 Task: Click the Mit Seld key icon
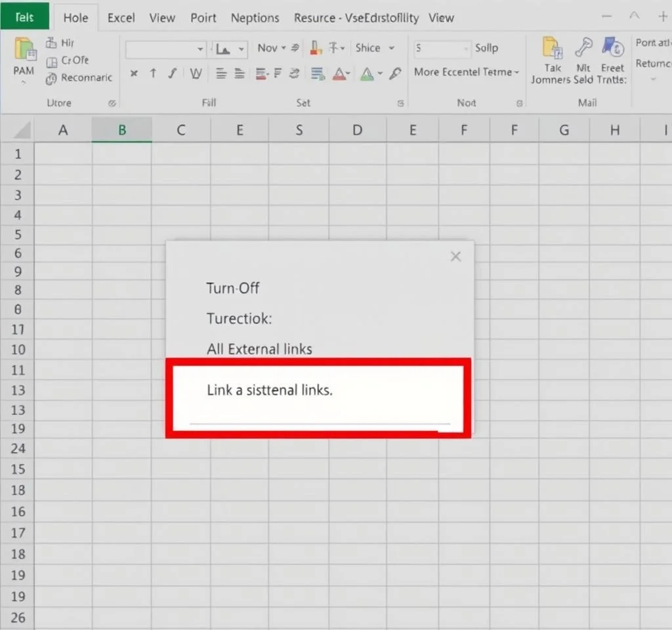pyautogui.click(x=583, y=49)
